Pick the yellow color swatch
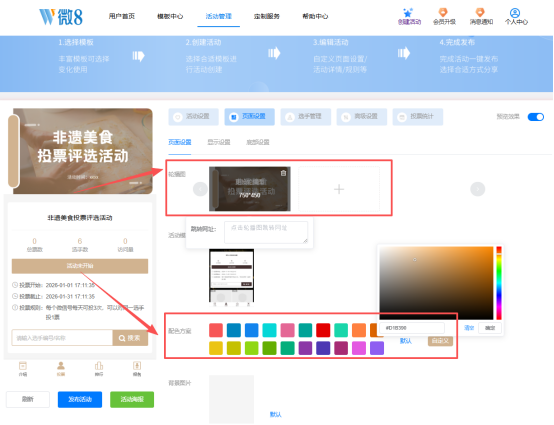 [x=216, y=348]
